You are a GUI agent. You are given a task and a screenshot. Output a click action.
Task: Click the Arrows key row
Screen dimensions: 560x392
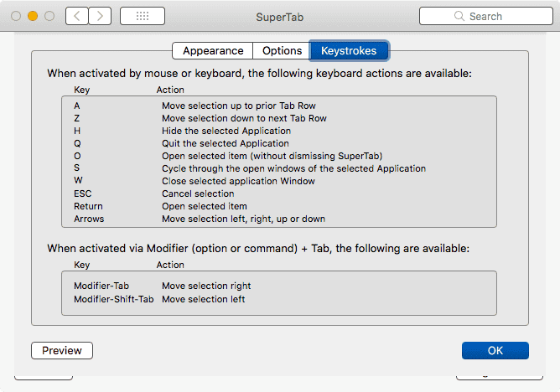(x=279, y=219)
